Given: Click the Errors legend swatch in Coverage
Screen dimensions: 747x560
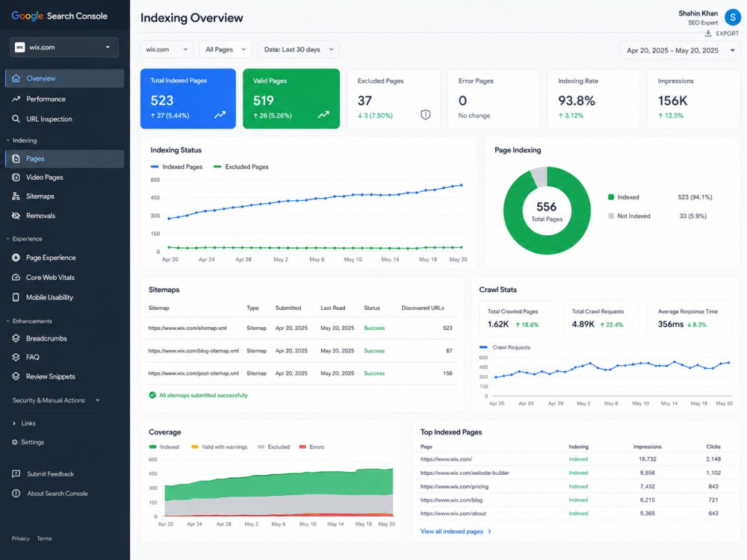Looking at the screenshot, I should pyautogui.click(x=303, y=447).
